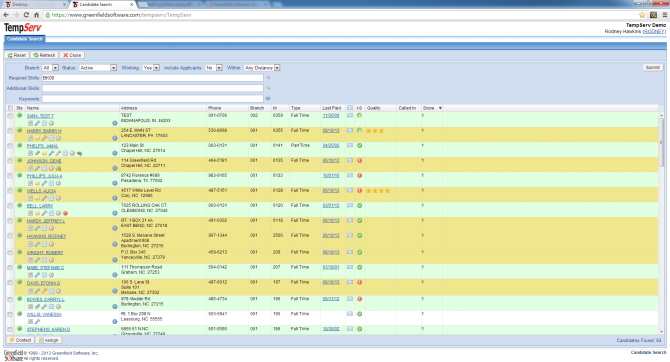This screenshot has width=670, height=362.
Task: Select the Candidate Search tab
Action: click(x=25, y=39)
